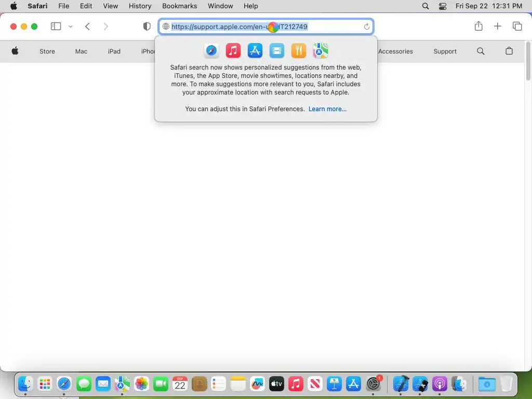532x399 pixels.
Task: Open the Trash in the Dock
Action: tap(506, 384)
